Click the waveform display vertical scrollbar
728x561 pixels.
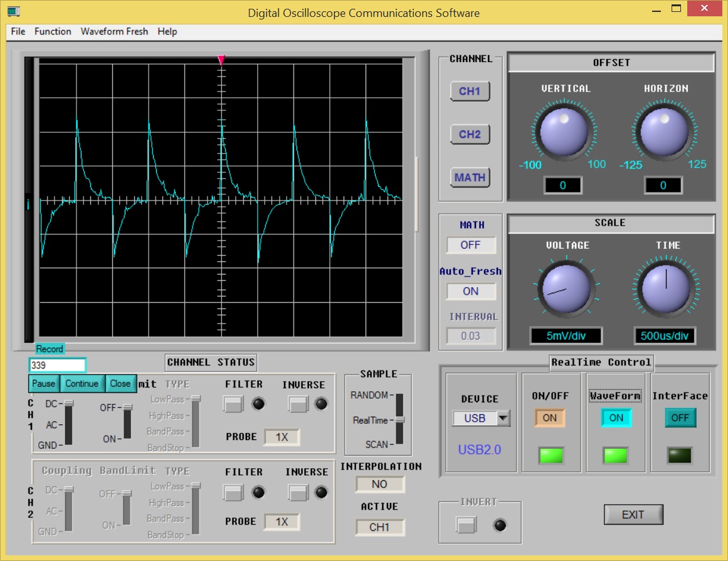point(416,195)
